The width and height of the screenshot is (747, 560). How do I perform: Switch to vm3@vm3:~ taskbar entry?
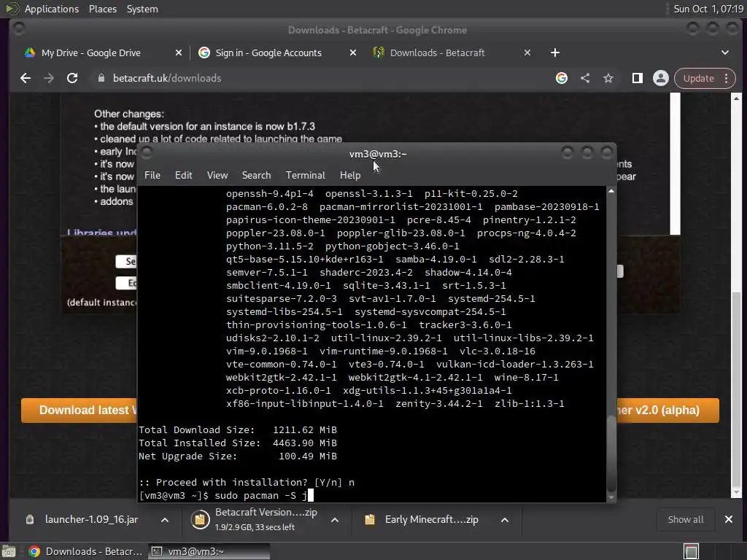[209, 551]
